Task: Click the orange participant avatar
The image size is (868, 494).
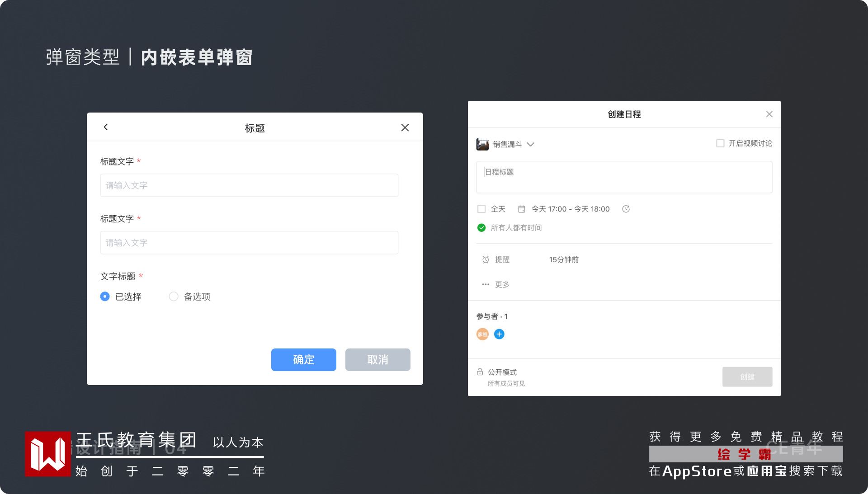Action: pyautogui.click(x=482, y=334)
